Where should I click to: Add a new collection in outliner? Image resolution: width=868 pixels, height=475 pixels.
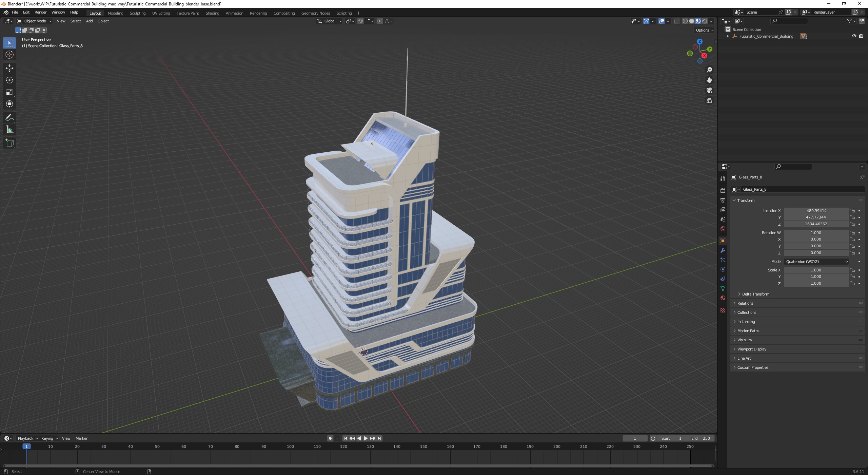point(862,21)
